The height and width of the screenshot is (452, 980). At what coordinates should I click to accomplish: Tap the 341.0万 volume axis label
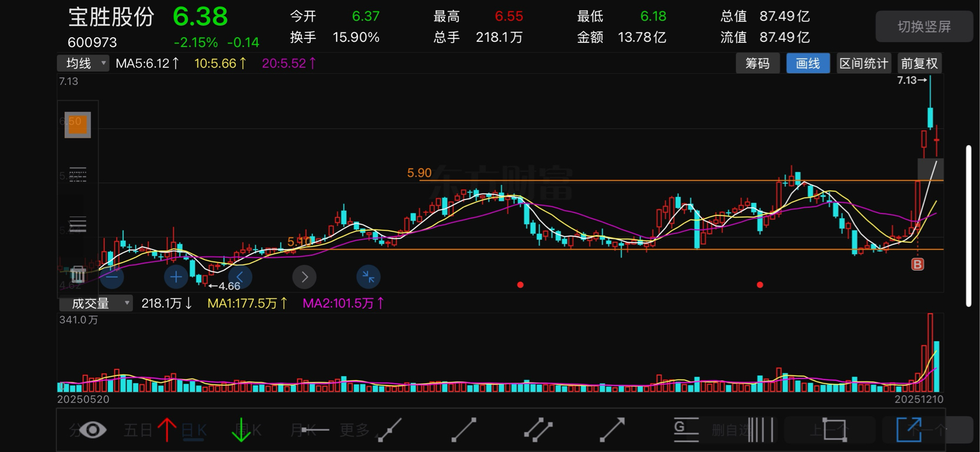(x=78, y=320)
